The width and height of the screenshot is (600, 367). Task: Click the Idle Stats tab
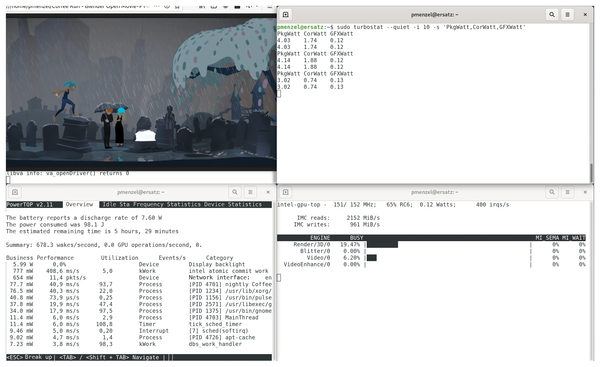click(x=115, y=205)
